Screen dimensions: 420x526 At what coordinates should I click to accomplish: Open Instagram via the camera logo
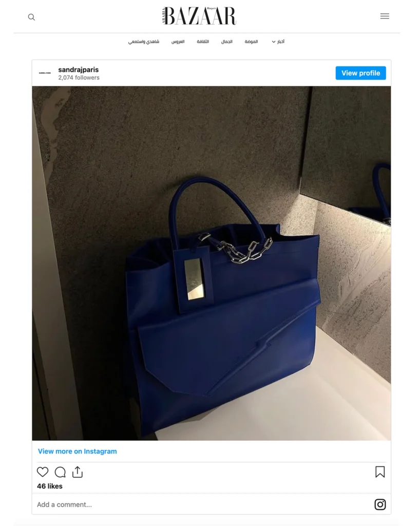coord(380,504)
